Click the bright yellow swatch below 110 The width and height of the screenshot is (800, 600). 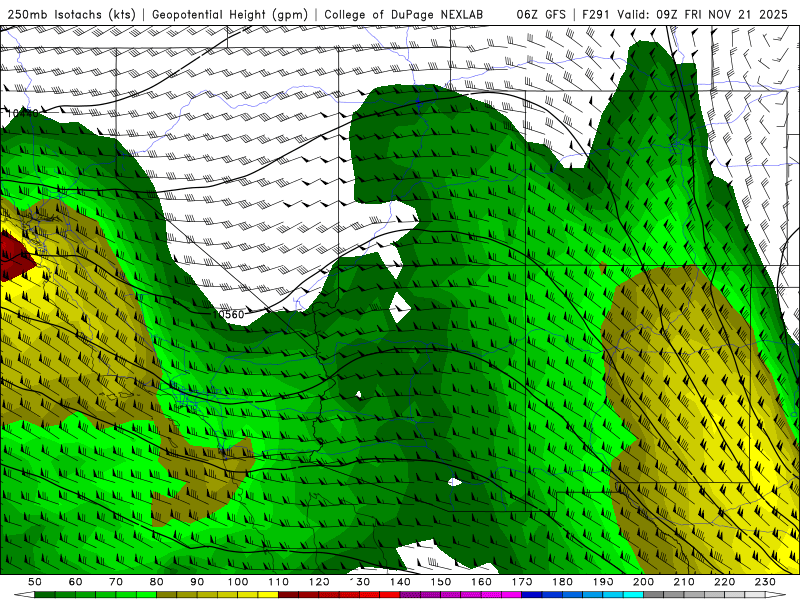[x=268, y=595]
